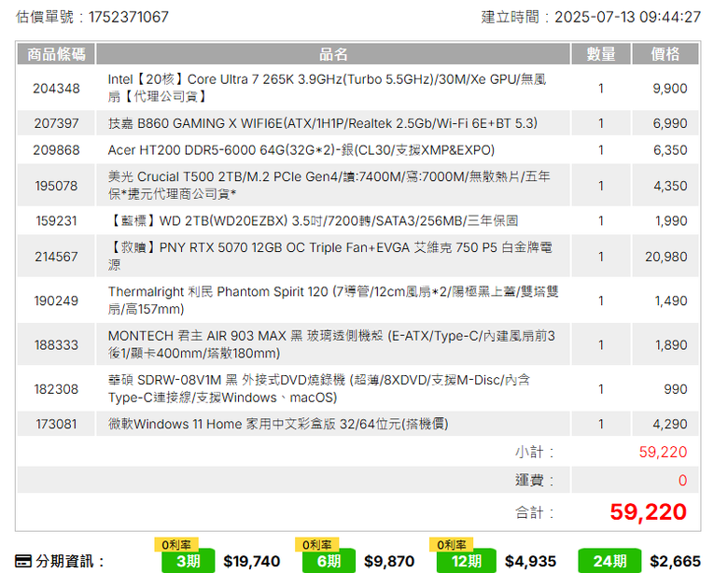Click barcode 195078

tap(56, 186)
